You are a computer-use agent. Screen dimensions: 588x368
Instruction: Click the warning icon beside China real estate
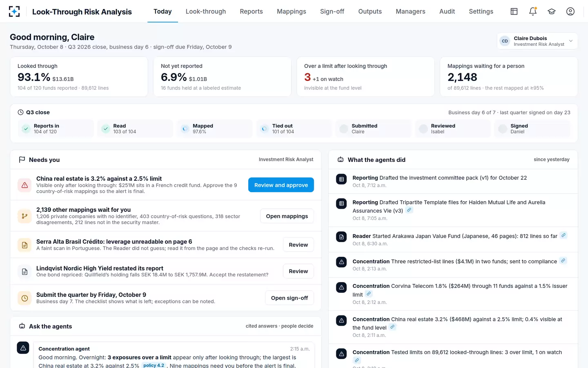coord(24,185)
